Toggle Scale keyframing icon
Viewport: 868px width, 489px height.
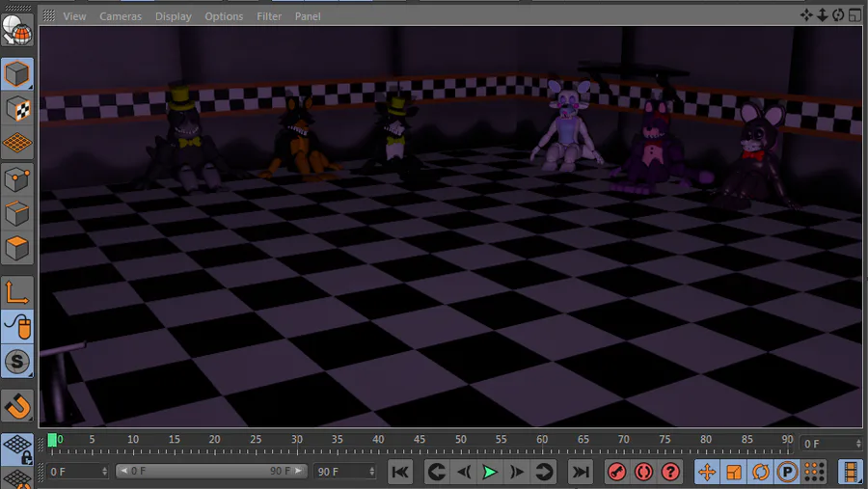(734, 472)
